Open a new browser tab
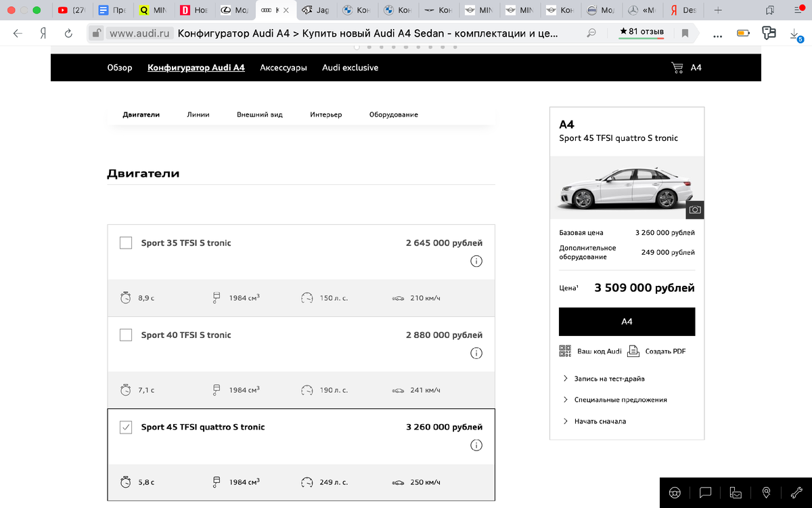The image size is (812, 508). tap(718, 10)
